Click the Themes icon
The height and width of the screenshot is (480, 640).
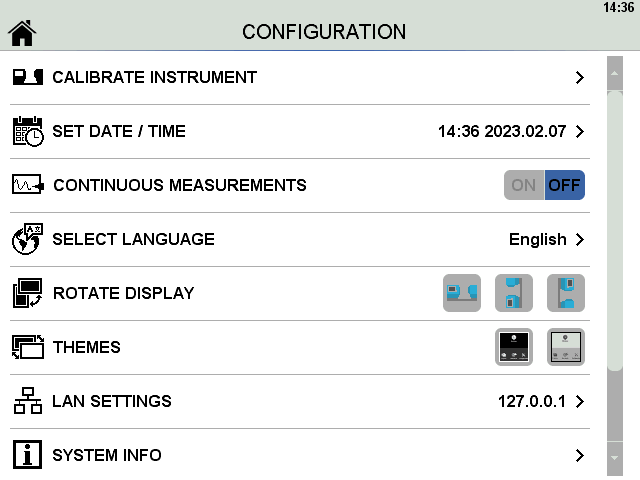(28, 347)
